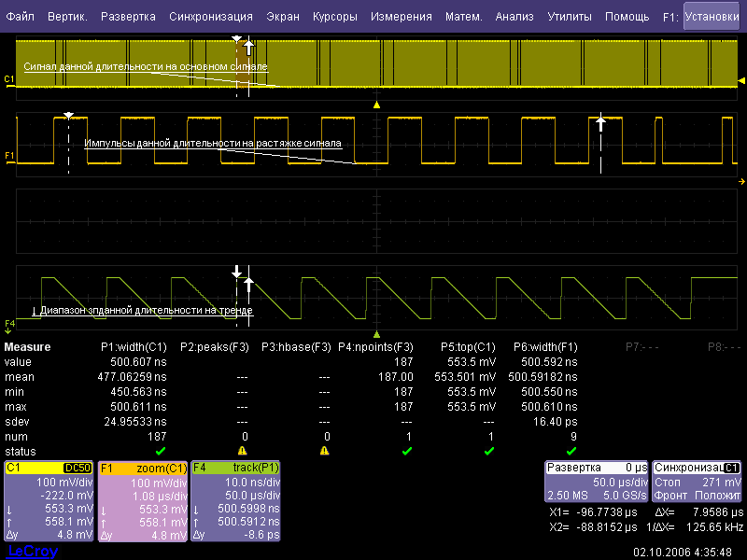The width and height of the screenshot is (747, 560).
Task: Click the DC50 coupling badge in C1 descriptor
Action: [77, 468]
